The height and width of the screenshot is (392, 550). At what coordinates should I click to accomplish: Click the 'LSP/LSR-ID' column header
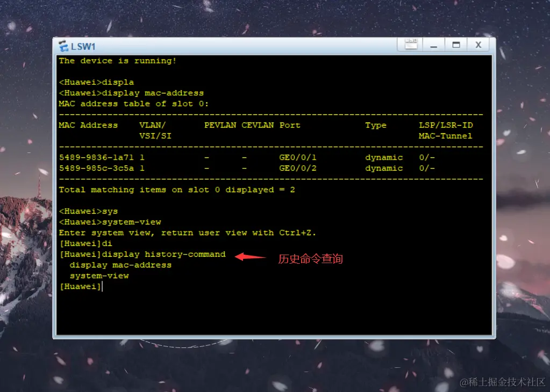[446, 125]
